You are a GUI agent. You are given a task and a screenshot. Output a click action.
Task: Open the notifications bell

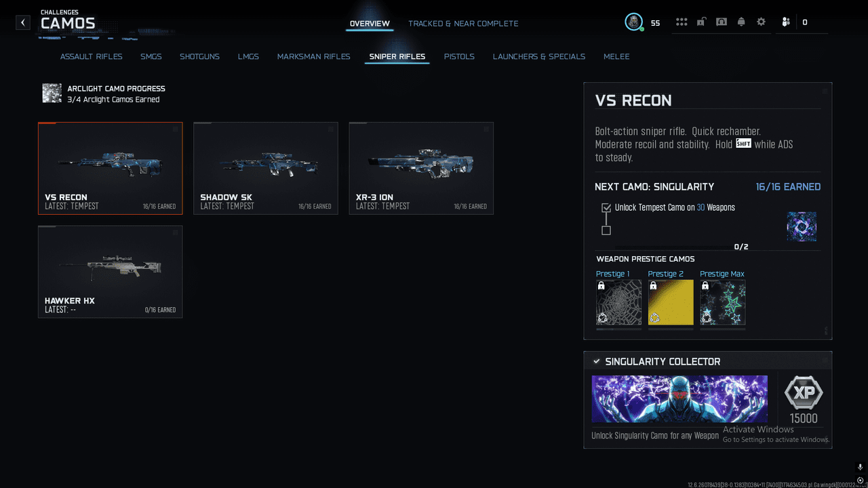pyautogui.click(x=741, y=22)
